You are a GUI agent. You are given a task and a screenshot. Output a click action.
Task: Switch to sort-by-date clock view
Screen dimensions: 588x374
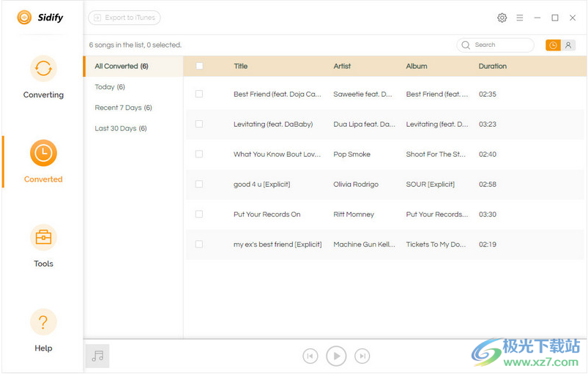pyautogui.click(x=553, y=45)
